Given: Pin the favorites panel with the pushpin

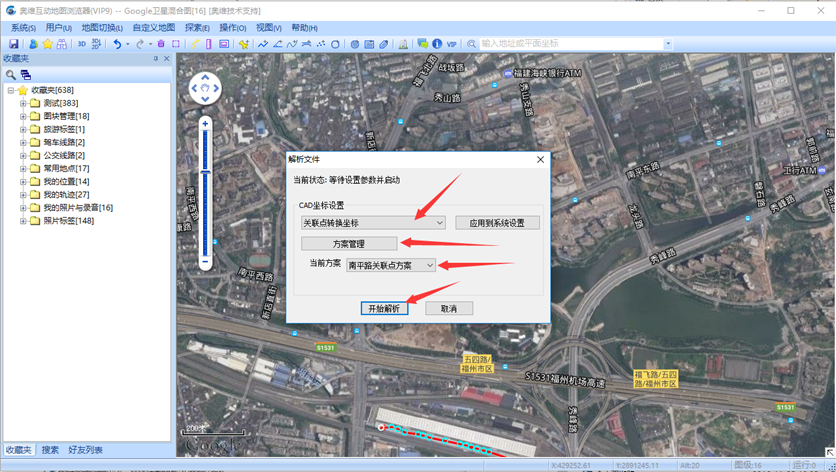Looking at the screenshot, I should 155,59.
